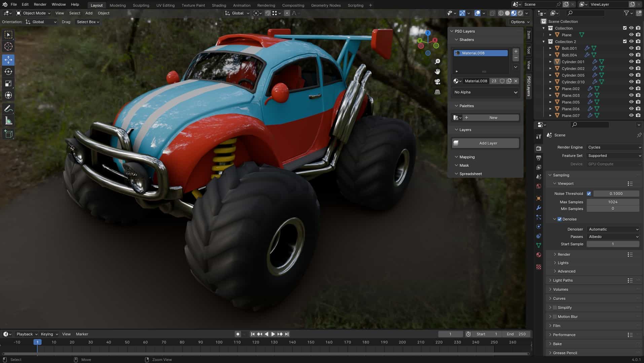Viewport: 644px width, 363px height.
Task: Click the Start Sample field
Action: (x=613, y=244)
